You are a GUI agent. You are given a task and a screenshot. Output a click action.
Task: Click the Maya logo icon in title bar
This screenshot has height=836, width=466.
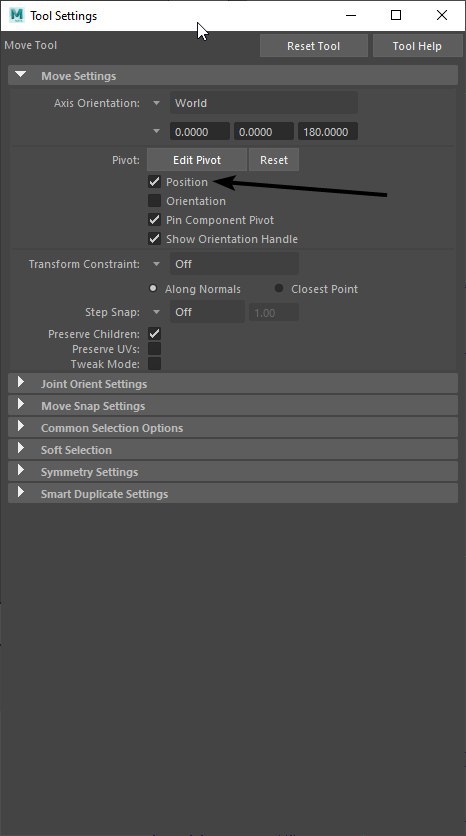(x=17, y=15)
